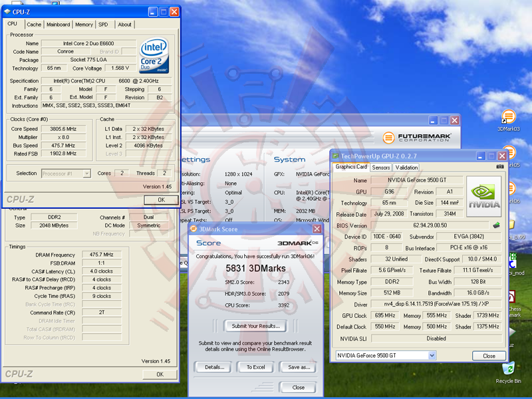Click the GPU Clock 695 MHz value
Viewport: 532px width, 399px height.
[x=385, y=315]
